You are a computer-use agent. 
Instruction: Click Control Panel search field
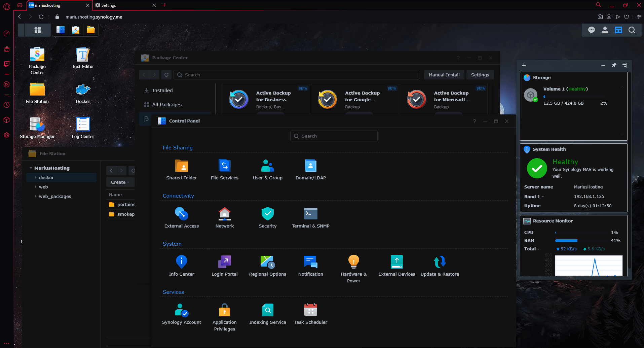click(334, 136)
